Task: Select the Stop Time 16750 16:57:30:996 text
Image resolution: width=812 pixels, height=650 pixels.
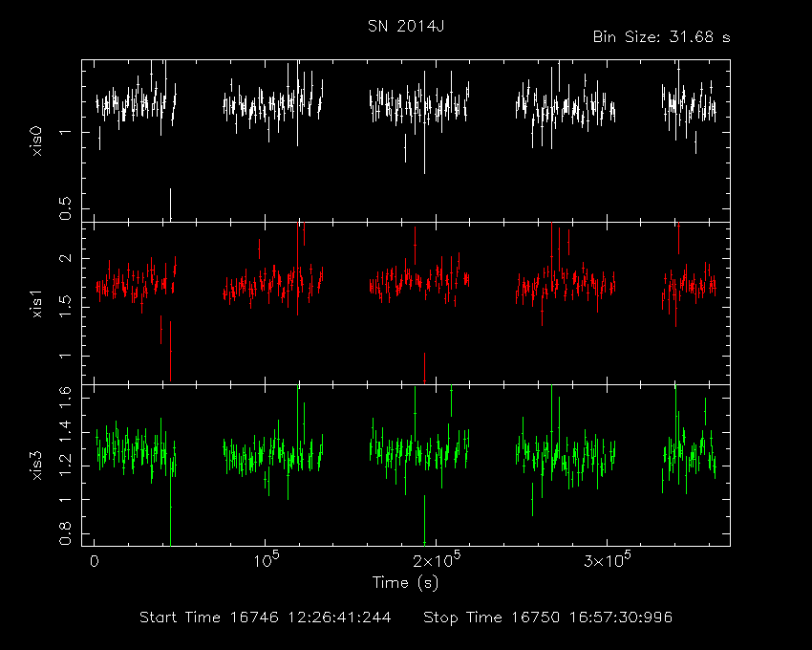Action: coord(548,617)
